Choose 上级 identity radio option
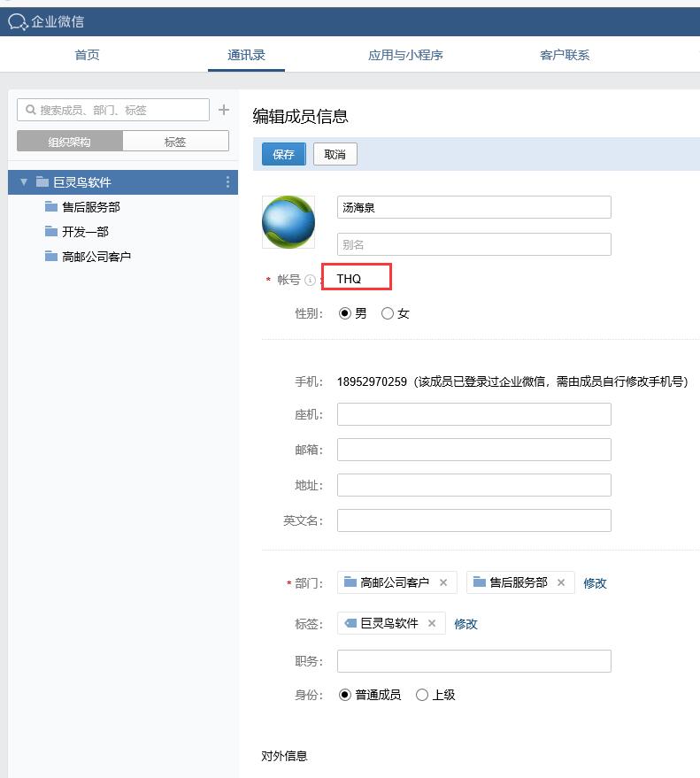Image resolution: width=700 pixels, height=778 pixels. click(x=422, y=695)
